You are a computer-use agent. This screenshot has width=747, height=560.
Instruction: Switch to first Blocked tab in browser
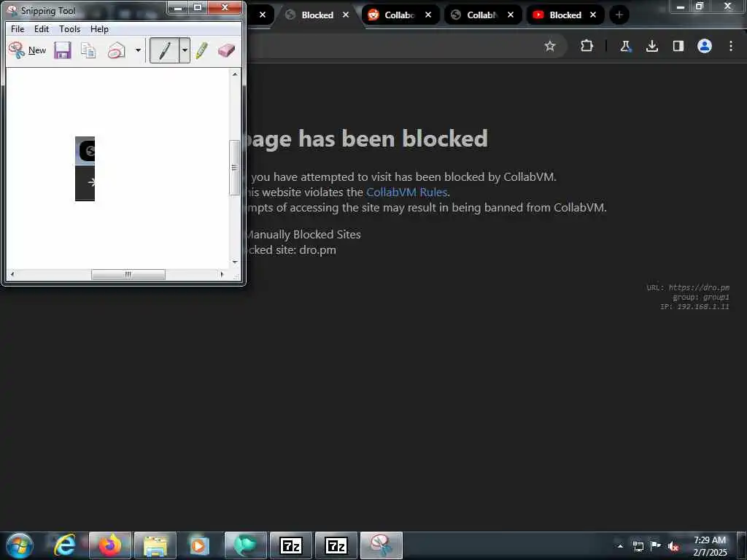coord(317,15)
